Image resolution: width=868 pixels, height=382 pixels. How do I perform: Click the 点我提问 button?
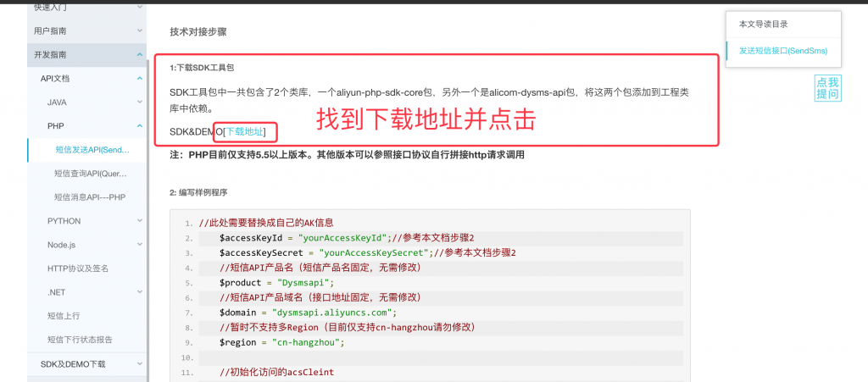point(827,88)
